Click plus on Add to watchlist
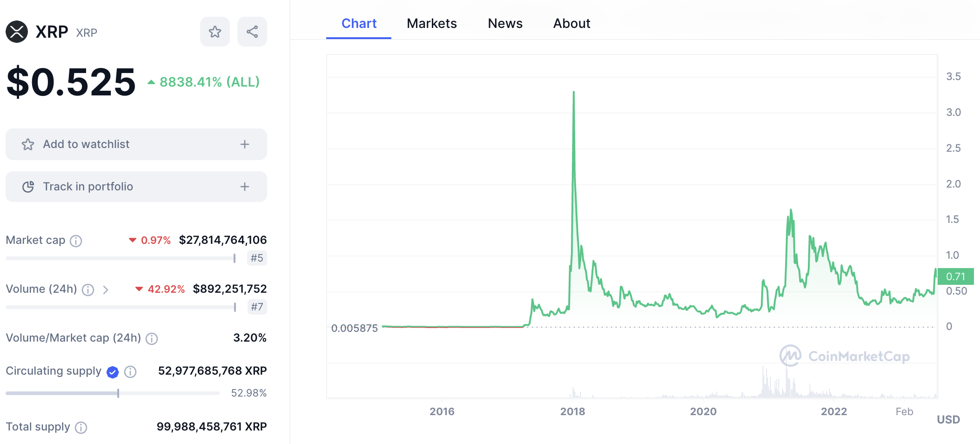The image size is (980, 444). pos(245,144)
